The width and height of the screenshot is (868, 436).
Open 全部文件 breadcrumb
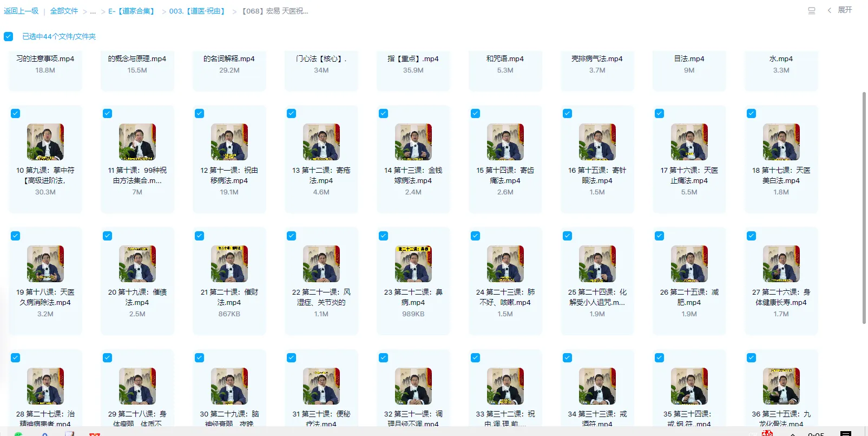(64, 11)
